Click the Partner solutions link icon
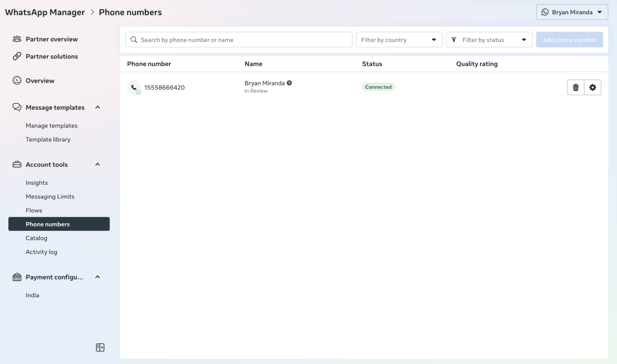Viewport: 617px width, 364px height. click(x=17, y=56)
